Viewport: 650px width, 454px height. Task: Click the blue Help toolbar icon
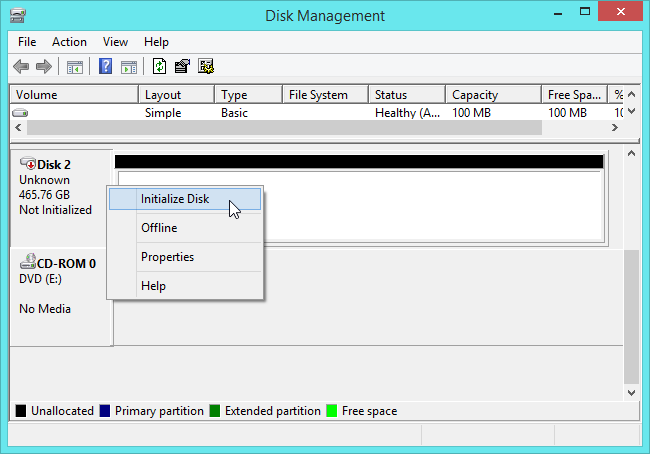[x=105, y=67]
